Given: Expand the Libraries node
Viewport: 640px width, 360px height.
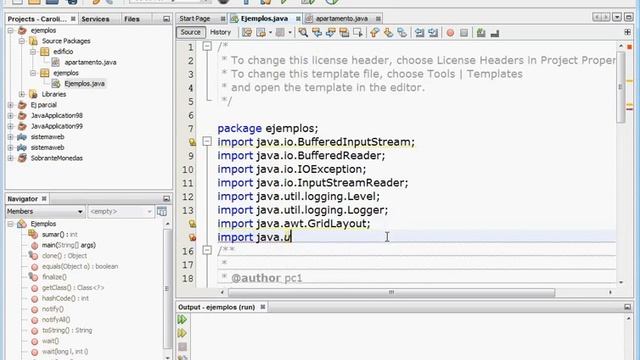Looking at the screenshot, I should tap(22, 94).
